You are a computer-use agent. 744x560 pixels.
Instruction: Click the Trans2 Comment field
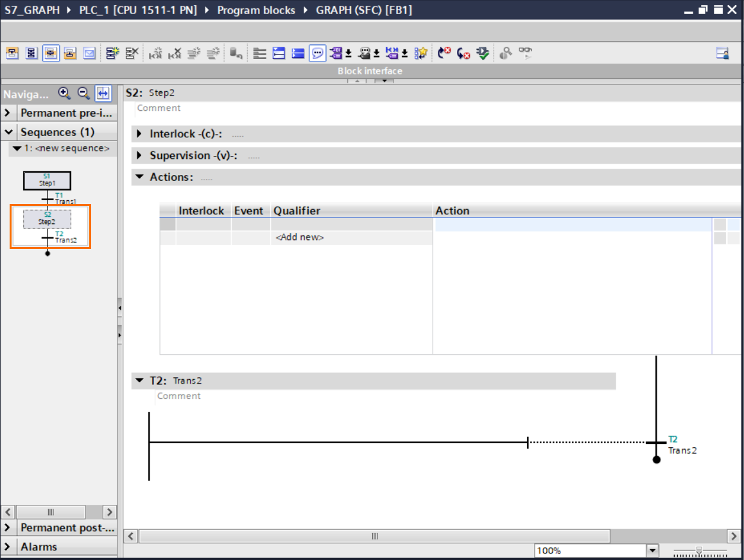point(179,396)
